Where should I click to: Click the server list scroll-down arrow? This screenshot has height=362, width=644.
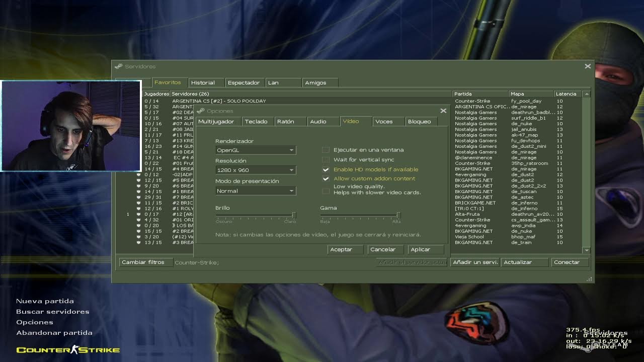587,250
